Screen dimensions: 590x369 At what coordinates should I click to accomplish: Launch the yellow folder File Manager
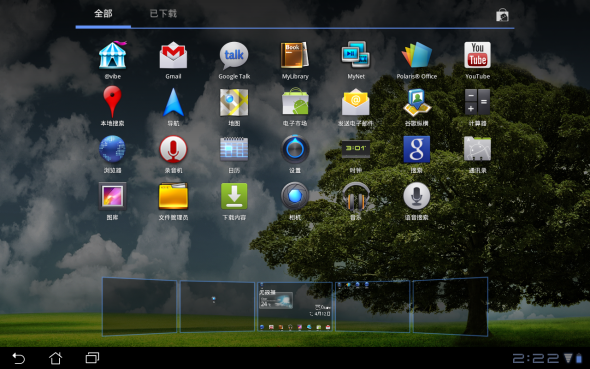[173, 196]
